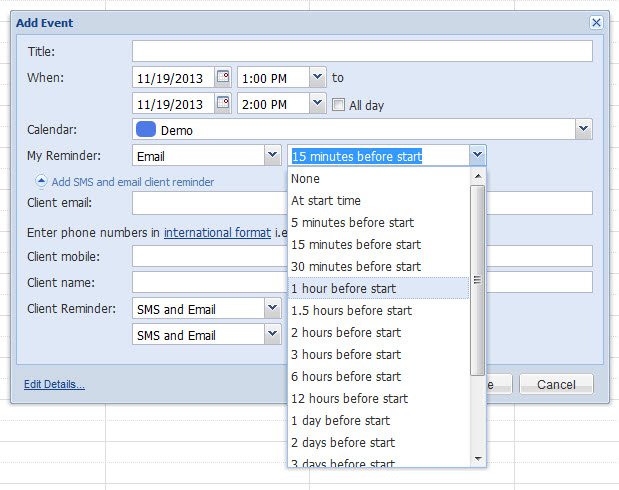Choose 1 day before start

(x=378, y=421)
